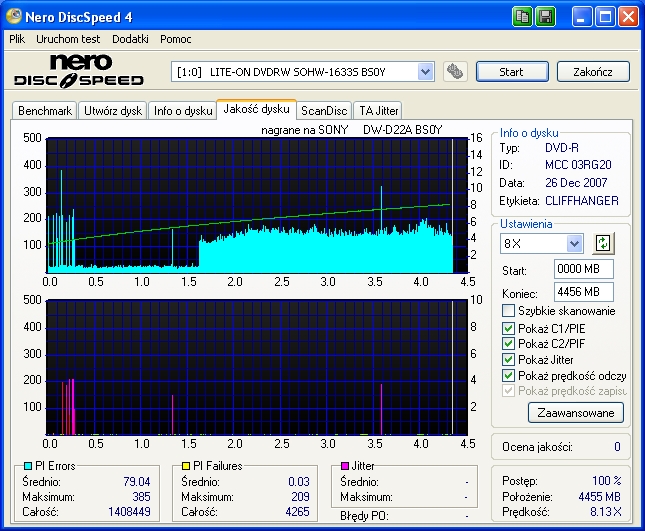Click the Prędkość value 8.13X
Image resolution: width=645 pixels, height=531 pixels.
pyautogui.click(x=606, y=512)
